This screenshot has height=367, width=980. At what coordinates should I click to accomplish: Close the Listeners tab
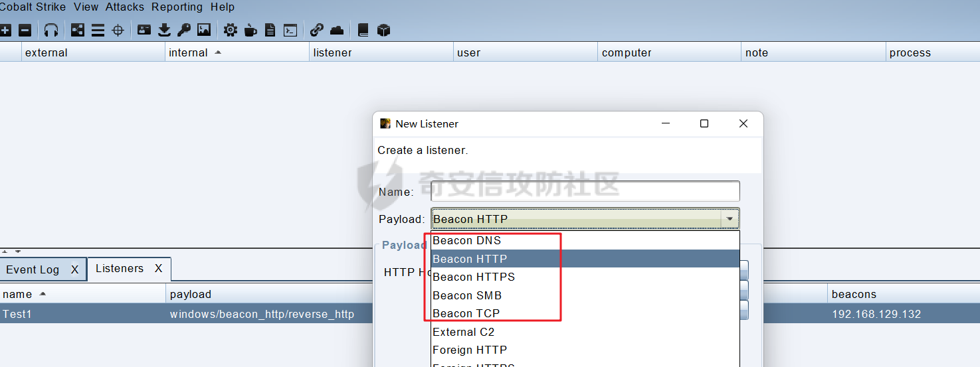click(x=158, y=268)
